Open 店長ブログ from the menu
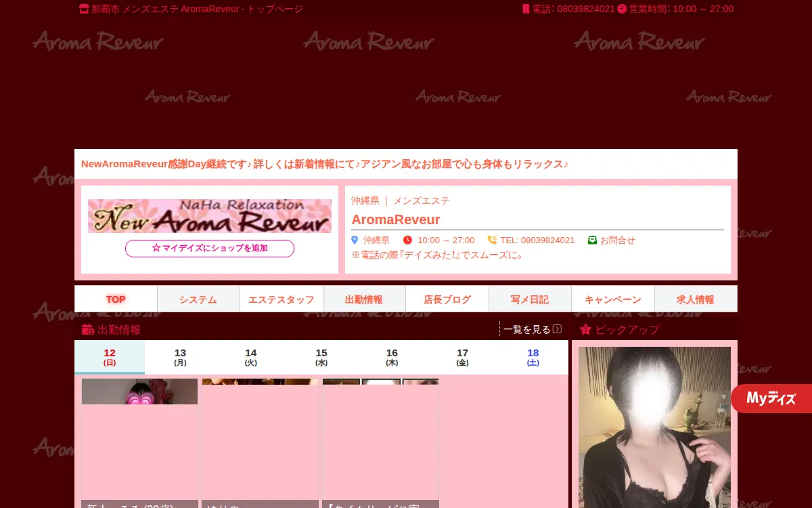Screen dimensions: 812x508 pyautogui.click(x=447, y=299)
